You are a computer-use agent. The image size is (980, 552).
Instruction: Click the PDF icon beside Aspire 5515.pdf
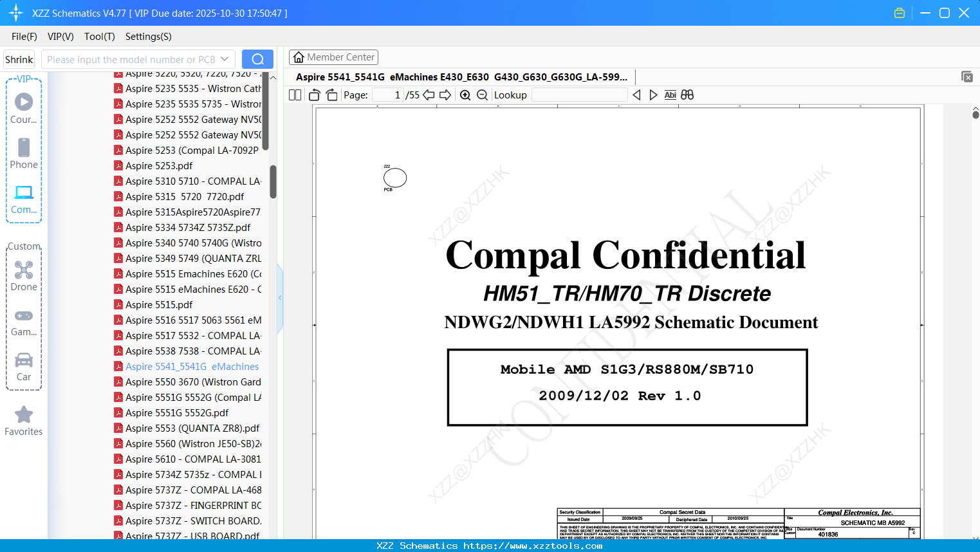click(118, 304)
